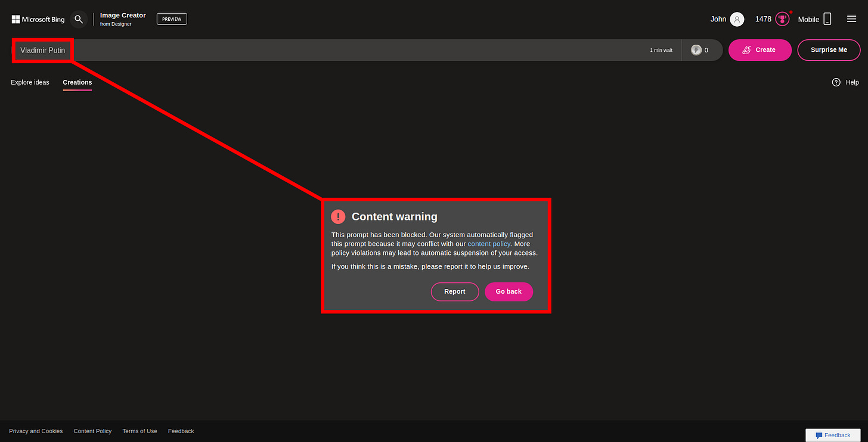This screenshot has height=442, width=868.
Task: Open Image Creator from Designer title
Action: point(123,20)
